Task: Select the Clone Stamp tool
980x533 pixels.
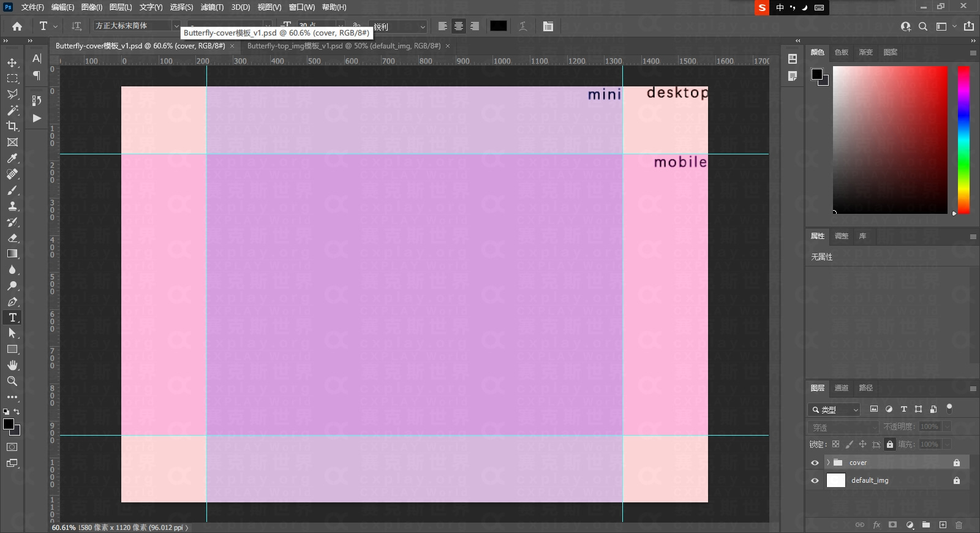Action: [x=12, y=206]
